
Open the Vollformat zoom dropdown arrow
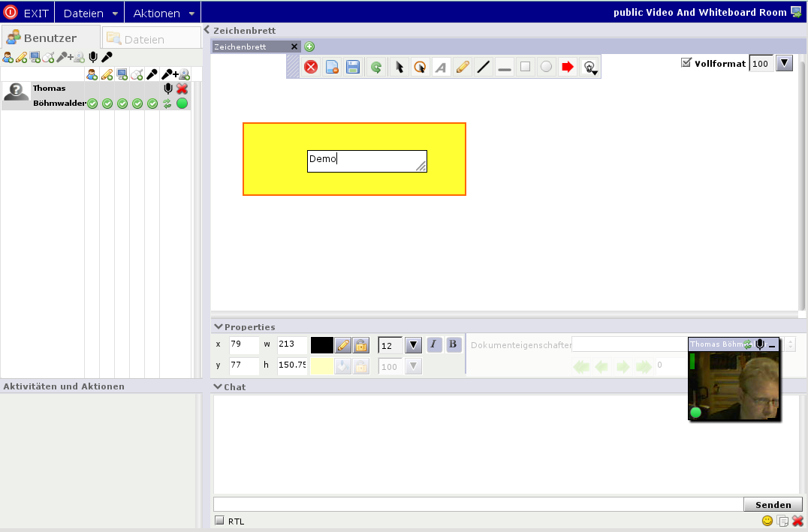[784, 64]
